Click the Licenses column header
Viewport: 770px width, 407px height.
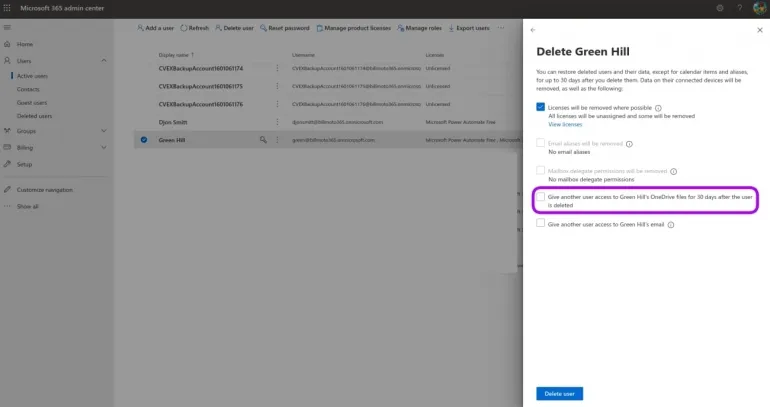(x=435, y=55)
